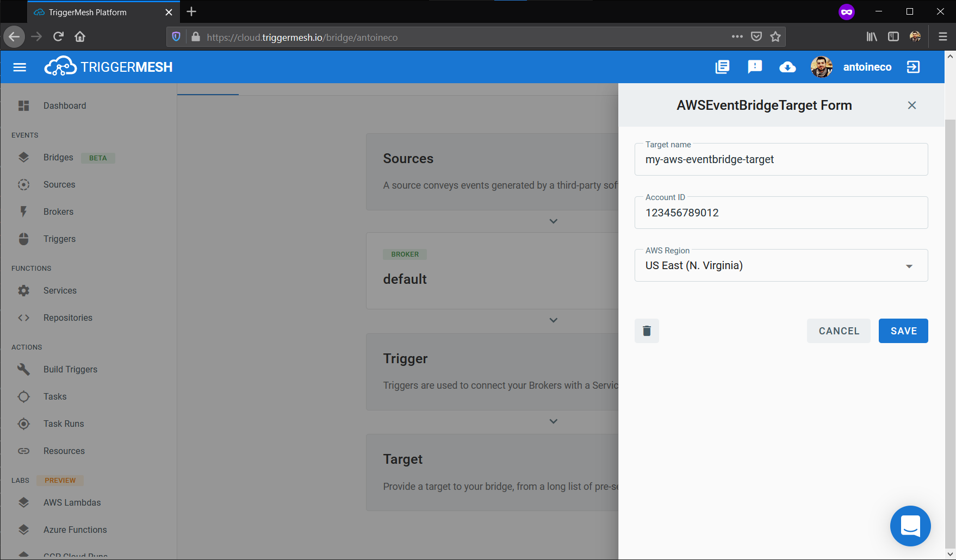Click the Repositories code brackets icon
This screenshot has width=956, height=560.
point(23,318)
